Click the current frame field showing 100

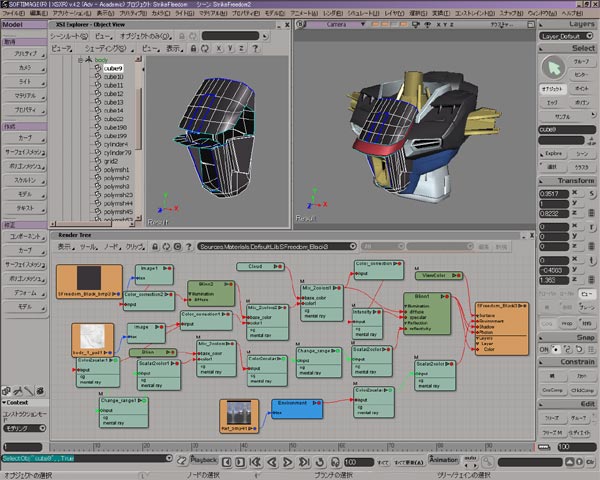click(x=359, y=462)
